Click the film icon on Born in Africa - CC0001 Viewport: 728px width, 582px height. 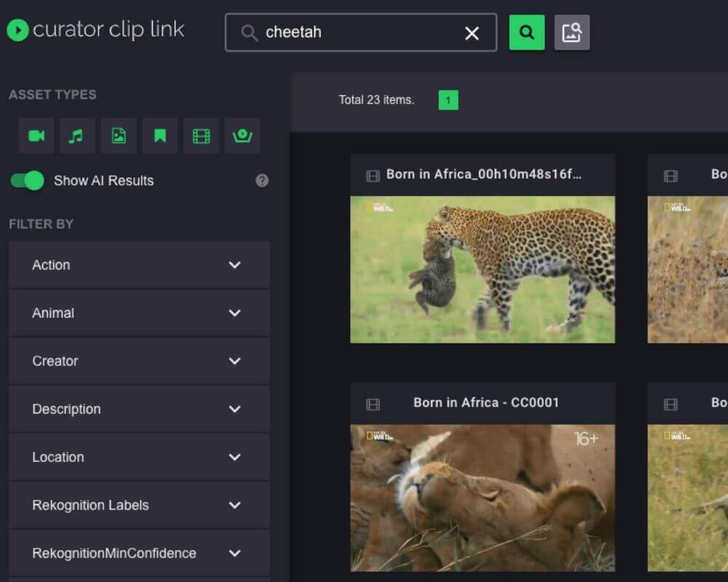coord(373,403)
